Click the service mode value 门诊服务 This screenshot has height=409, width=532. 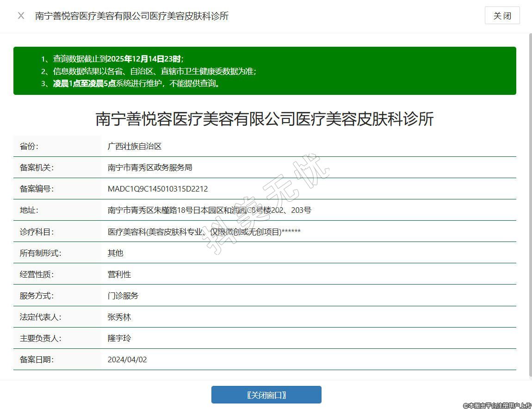(x=123, y=295)
